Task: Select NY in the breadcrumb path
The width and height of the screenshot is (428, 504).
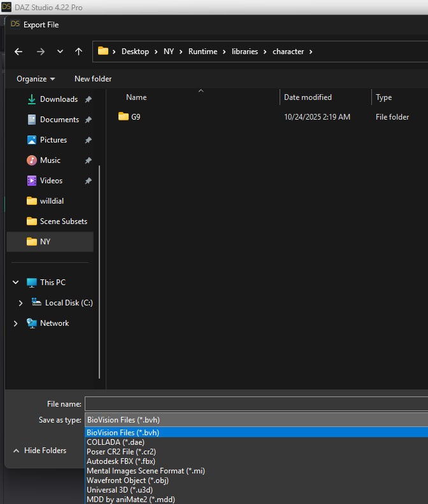Action: (169, 52)
